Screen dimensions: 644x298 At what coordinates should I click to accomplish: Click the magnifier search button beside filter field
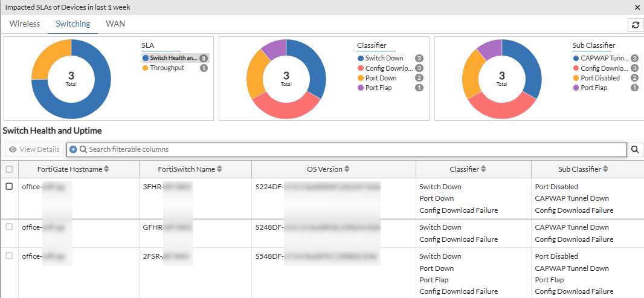[634, 150]
